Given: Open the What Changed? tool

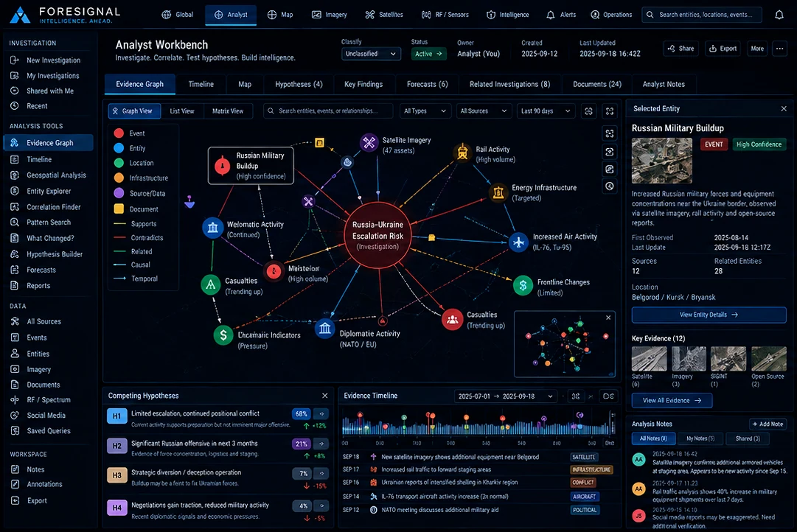Looking at the screenshot, I should point(49,238).
